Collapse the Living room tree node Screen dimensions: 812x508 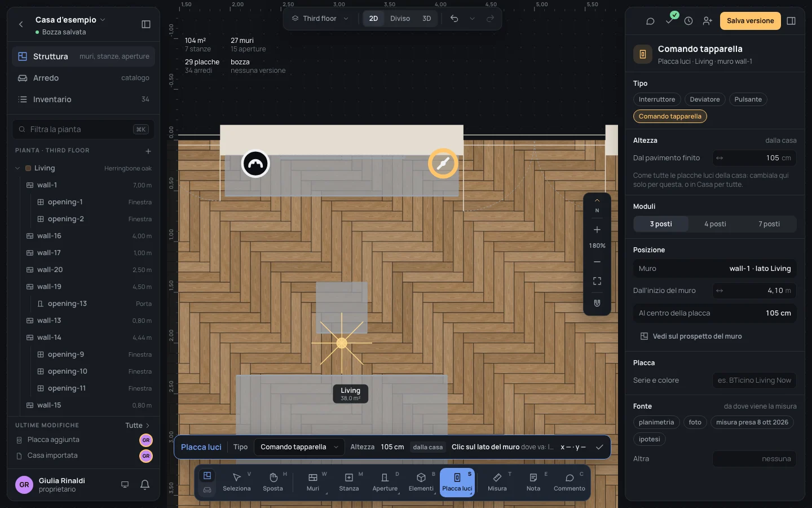pos(17,168)
